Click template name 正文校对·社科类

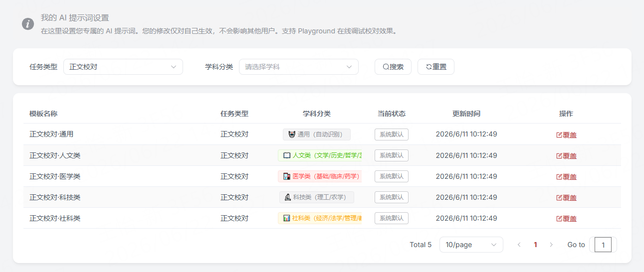click(55, 218)
